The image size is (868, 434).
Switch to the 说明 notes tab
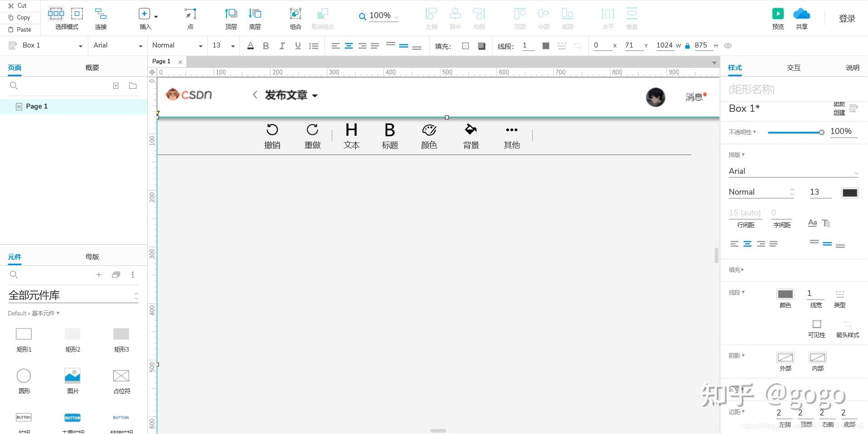(x=853, y=67)
